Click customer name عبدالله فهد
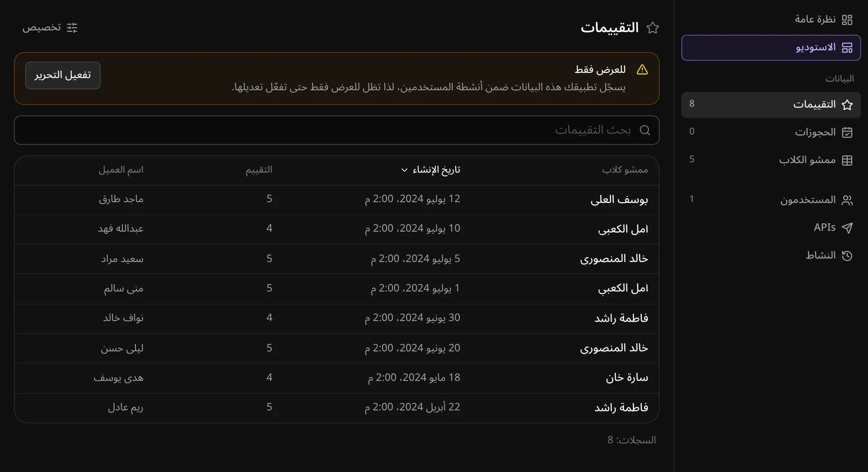Viewport: 868px width, 472px height. pyautogui.click(x=121, y=229)
